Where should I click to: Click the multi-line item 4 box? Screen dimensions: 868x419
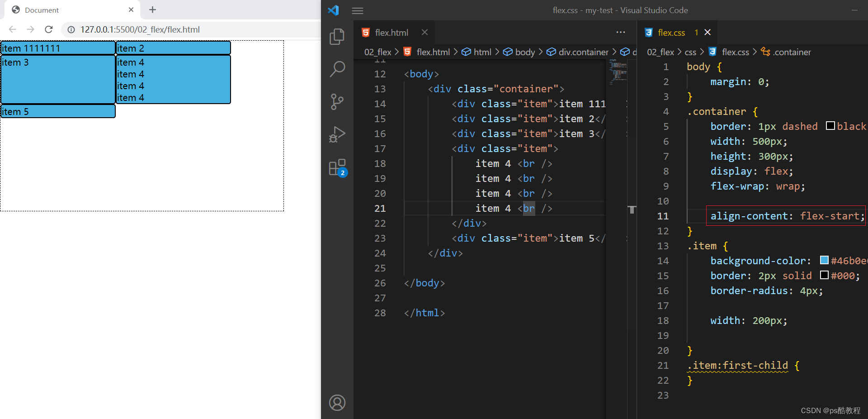pyautogui.click(x=173, y=80)
